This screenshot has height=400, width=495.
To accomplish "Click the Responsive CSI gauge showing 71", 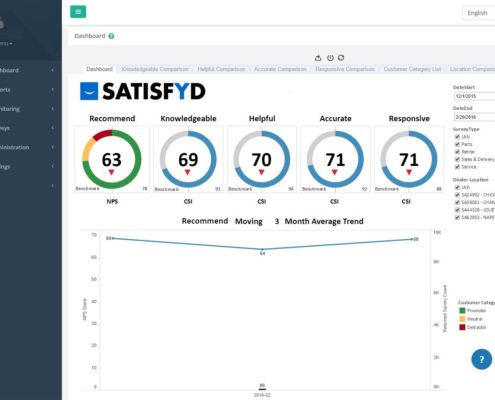I will (409, 159).
